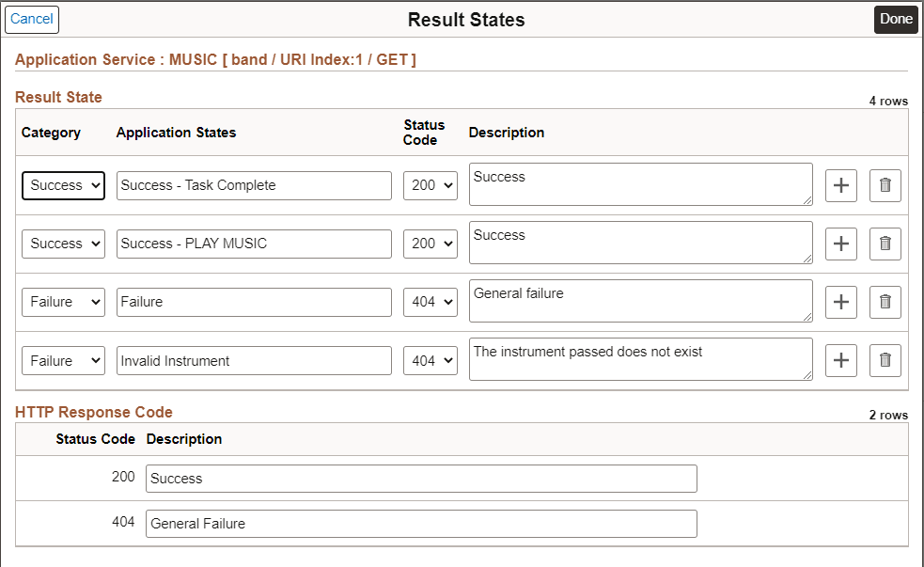This screenshot has height=567, width=924.
Task: Add a row after Invalid Instrument
Action: pyautogui.click(x=840, y=359)
